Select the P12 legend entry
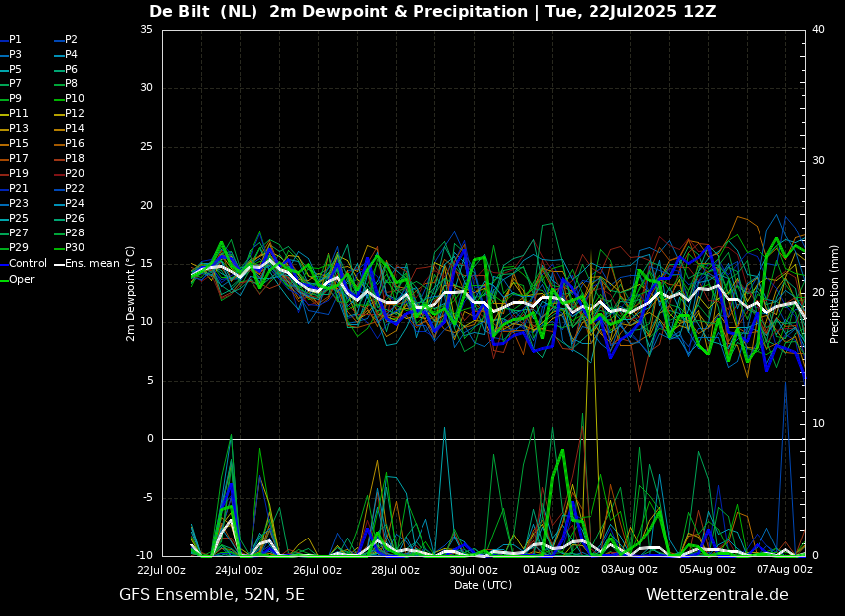 tap(70, 113)
